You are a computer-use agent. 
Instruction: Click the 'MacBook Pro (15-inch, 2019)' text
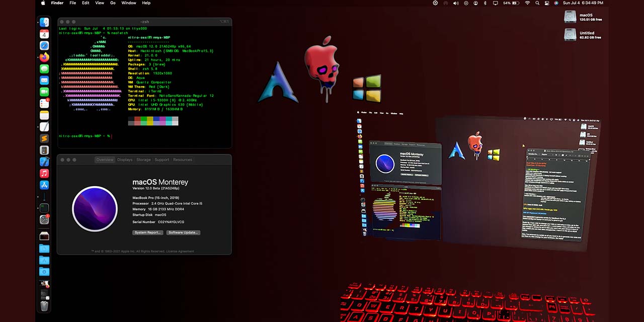click(156, 198)
